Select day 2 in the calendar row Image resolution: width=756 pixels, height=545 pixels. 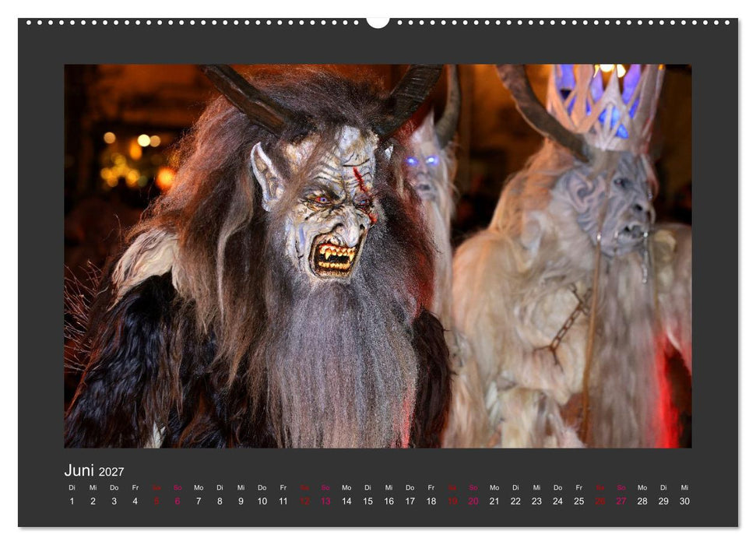coord(93,501)
